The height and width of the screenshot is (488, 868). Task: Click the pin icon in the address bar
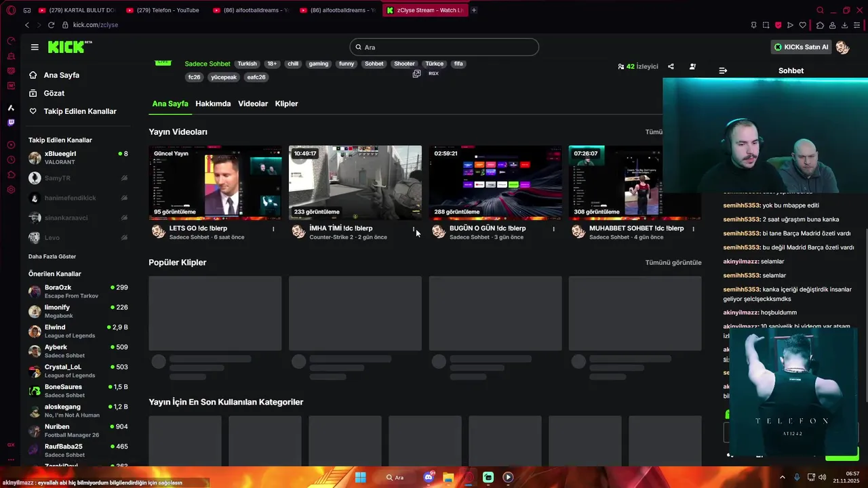(x=753, y=25)
